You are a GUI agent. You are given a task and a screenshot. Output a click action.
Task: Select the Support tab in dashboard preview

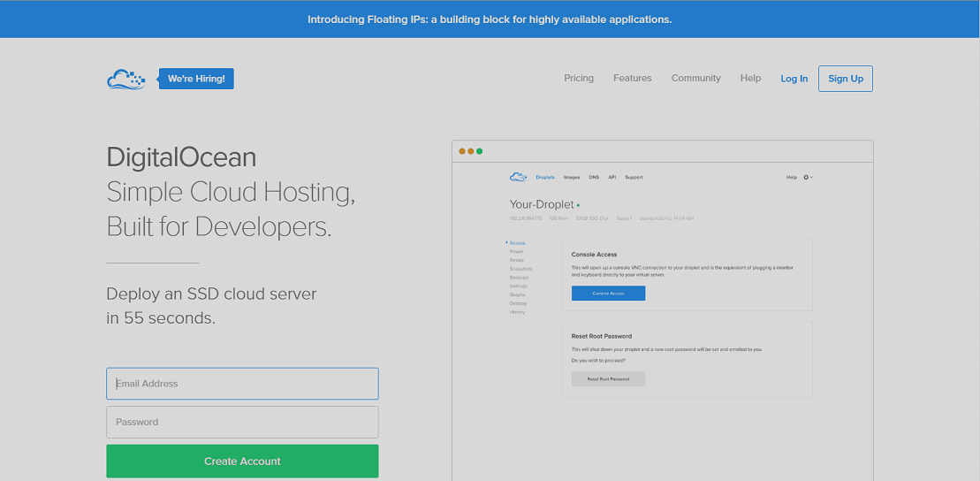pos(634,177)
